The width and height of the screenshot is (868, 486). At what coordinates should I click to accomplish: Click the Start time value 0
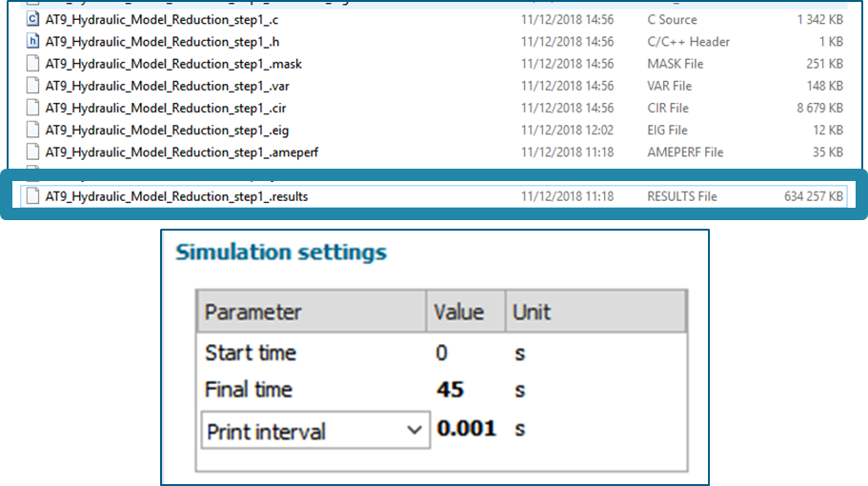tap(442, 354)
